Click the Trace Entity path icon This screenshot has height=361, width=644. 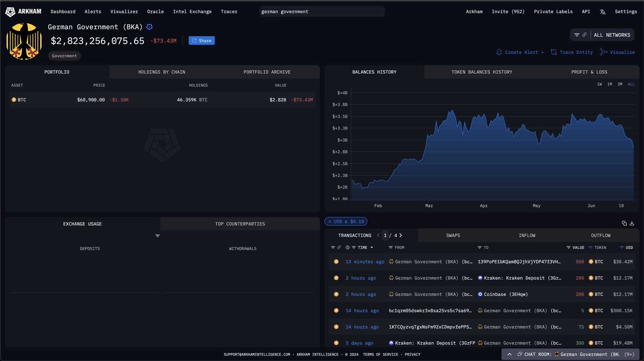(x=554, y=52)
